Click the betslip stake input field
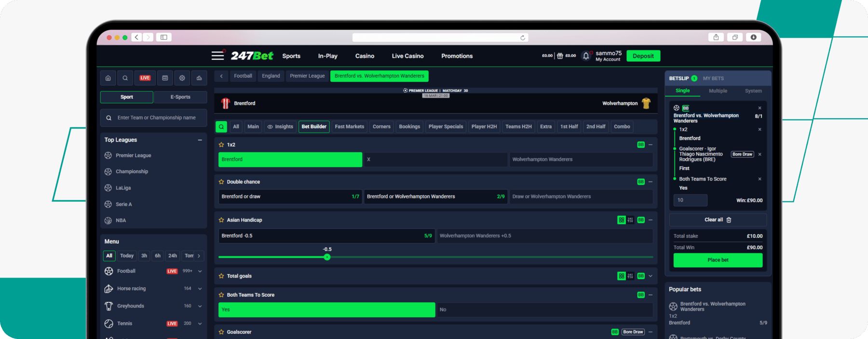Screen dimensions: 868x339 [690, 200]
